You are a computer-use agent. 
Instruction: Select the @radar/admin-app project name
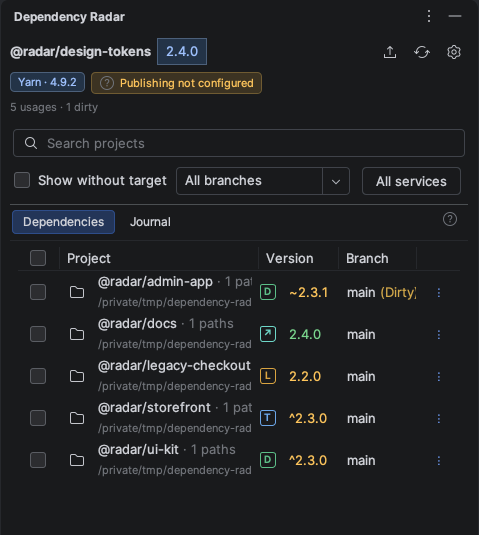point(155,282)
